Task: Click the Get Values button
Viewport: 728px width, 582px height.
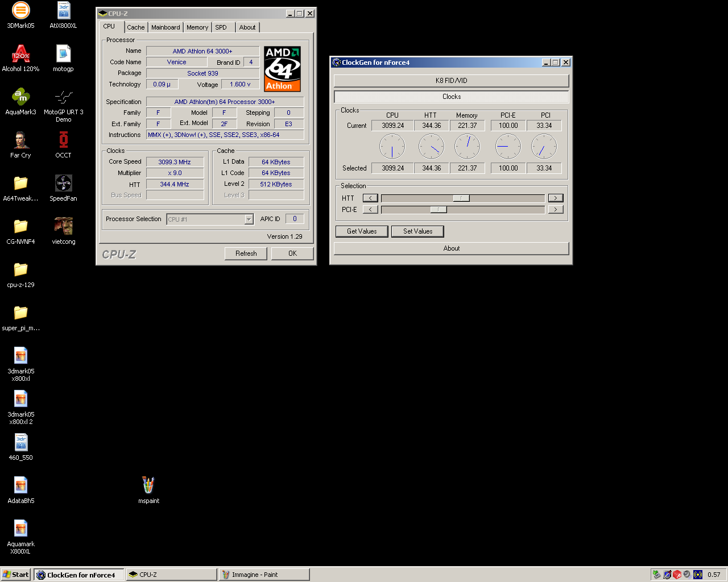Action: 362,231
